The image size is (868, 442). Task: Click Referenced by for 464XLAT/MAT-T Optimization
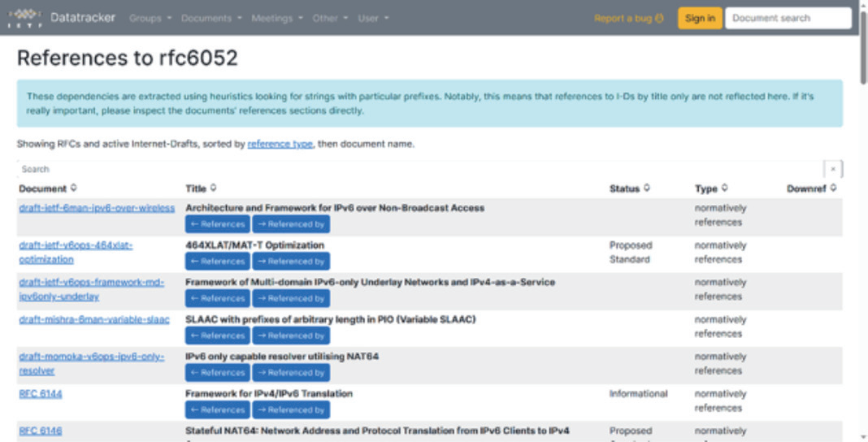point(290,261)
